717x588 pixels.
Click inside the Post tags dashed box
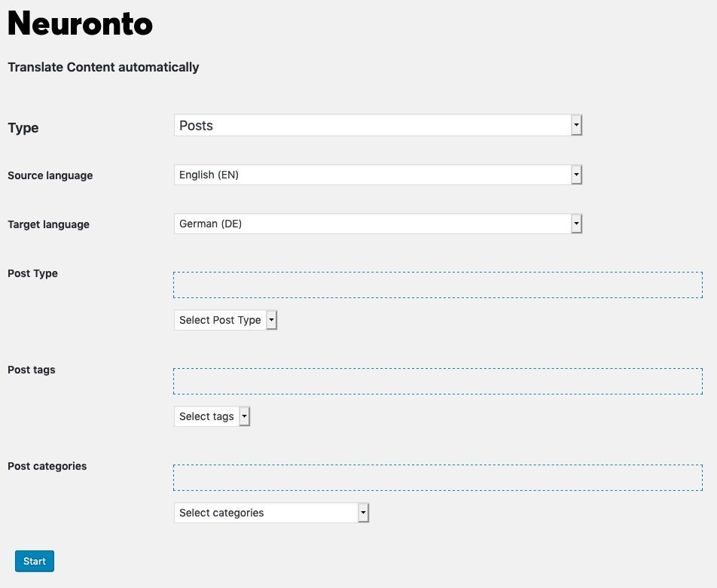pos(438,381)
